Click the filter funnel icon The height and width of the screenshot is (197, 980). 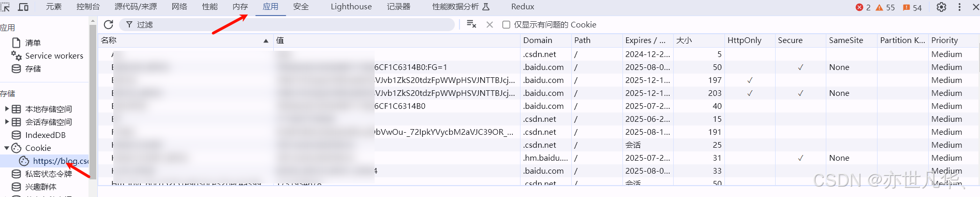point(129,24)
